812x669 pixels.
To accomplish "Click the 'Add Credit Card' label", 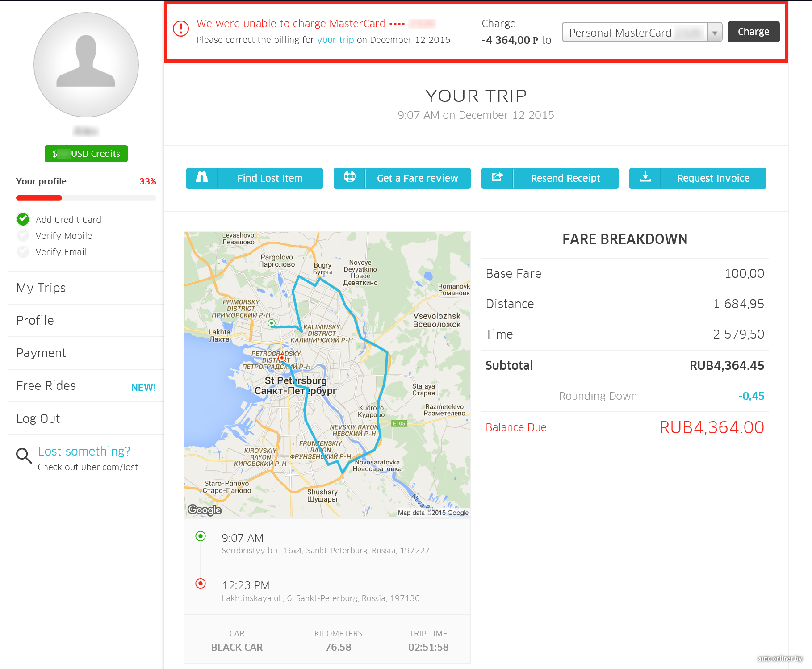I will tap(68, 220).
